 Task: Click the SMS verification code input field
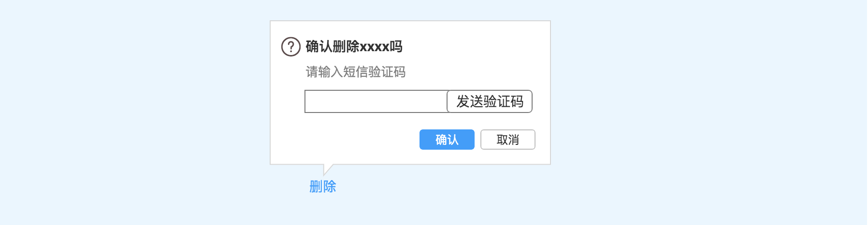(x=376, y=101)
